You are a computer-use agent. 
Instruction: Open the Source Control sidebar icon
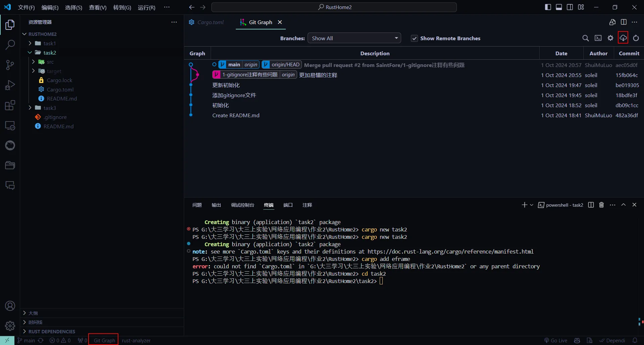pos(10,65)
